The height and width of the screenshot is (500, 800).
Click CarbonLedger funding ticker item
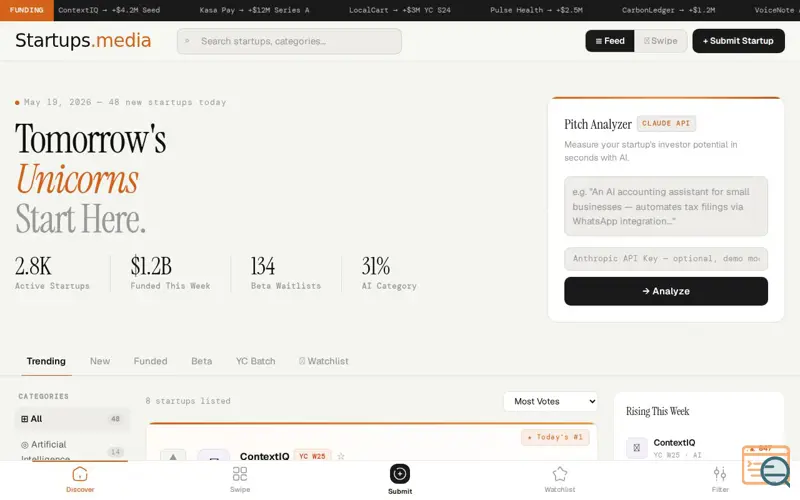click(668, 10)
